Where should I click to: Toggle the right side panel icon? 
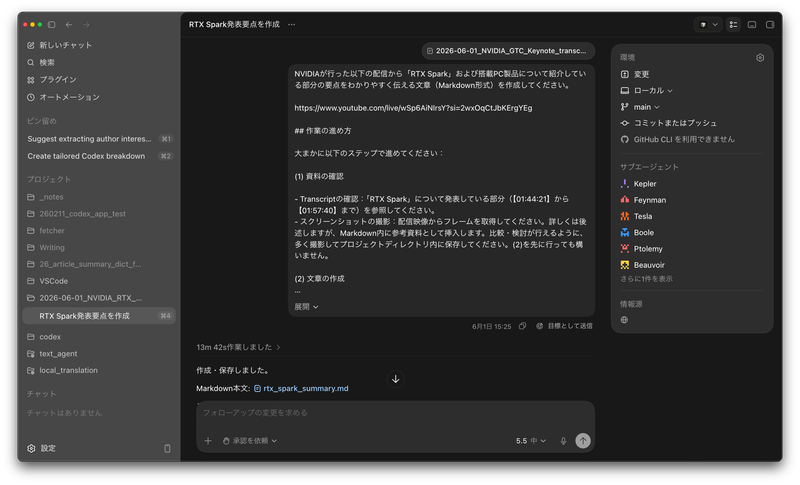(770, 24)
